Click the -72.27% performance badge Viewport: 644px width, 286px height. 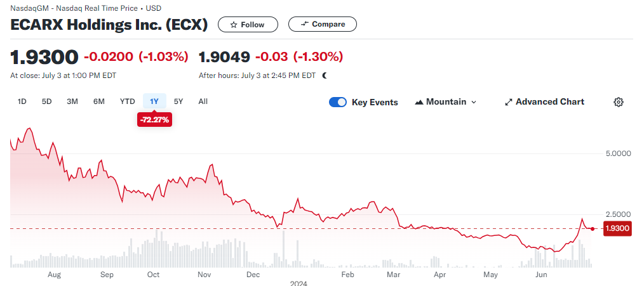pyautogui.click(x=154, y=120)
